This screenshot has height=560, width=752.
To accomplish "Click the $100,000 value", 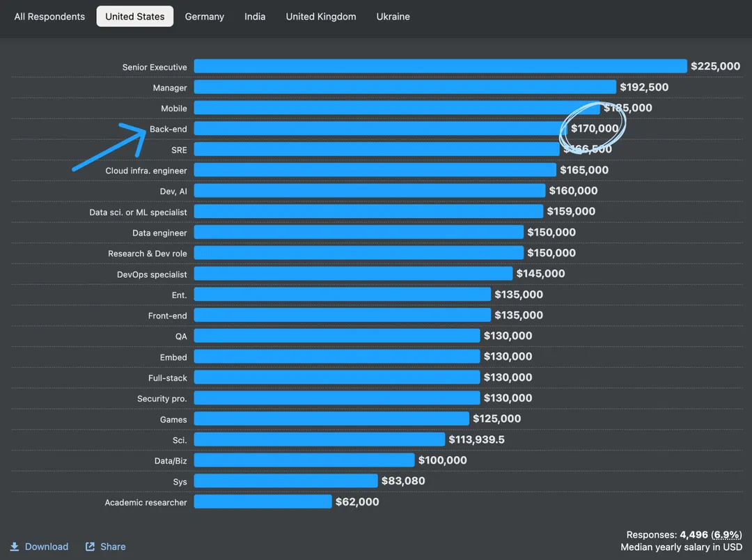I will click(443, 460).
